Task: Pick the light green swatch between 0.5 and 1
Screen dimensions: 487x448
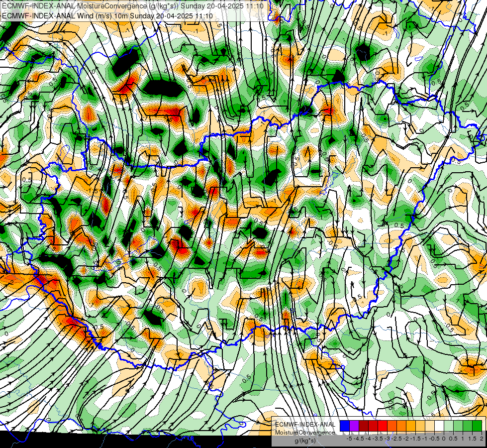Action: 458,426
